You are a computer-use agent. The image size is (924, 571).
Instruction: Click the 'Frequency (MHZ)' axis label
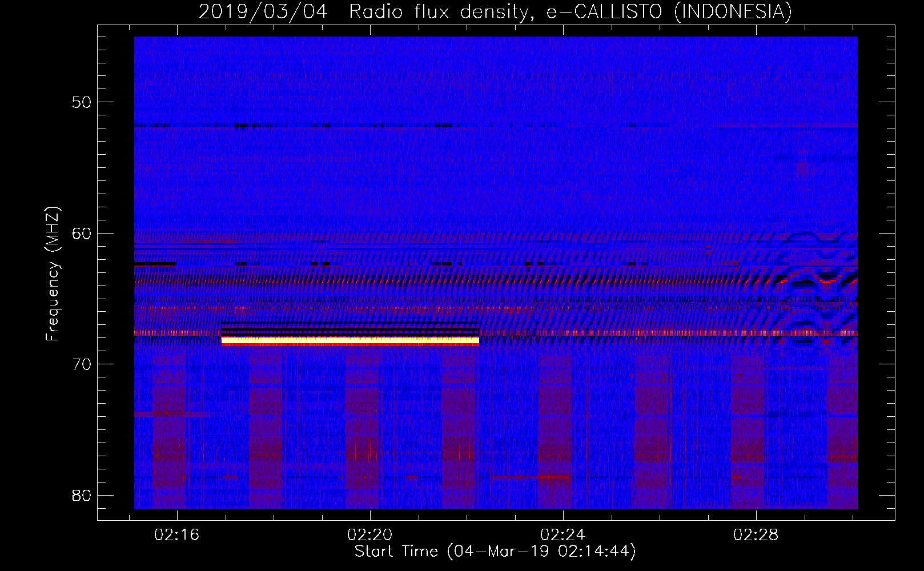[x=53, y=274]
